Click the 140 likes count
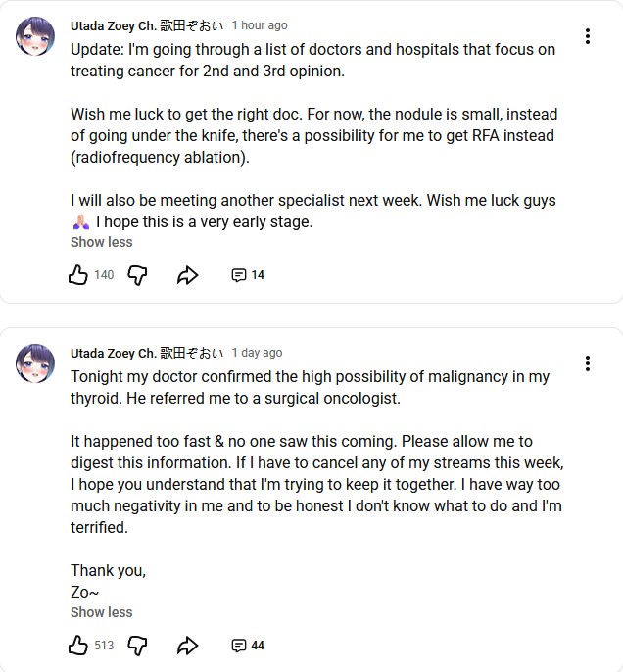The image size is (623, 672). point(104,275)
